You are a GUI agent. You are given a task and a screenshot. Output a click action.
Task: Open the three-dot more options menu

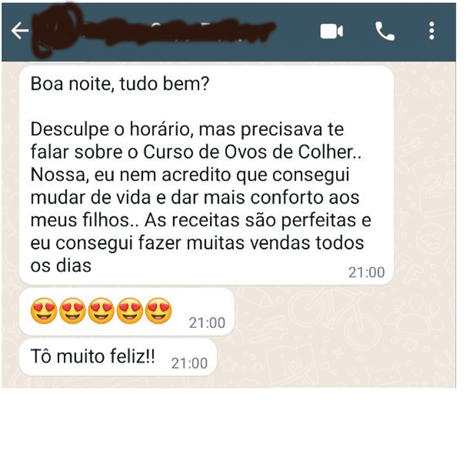[x=432, y=30]
